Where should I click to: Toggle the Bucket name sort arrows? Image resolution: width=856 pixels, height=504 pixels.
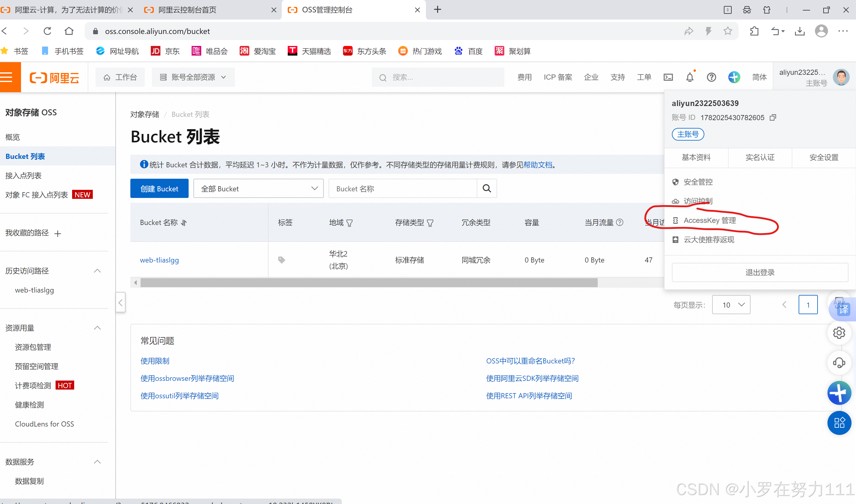[x=184, y=223]
